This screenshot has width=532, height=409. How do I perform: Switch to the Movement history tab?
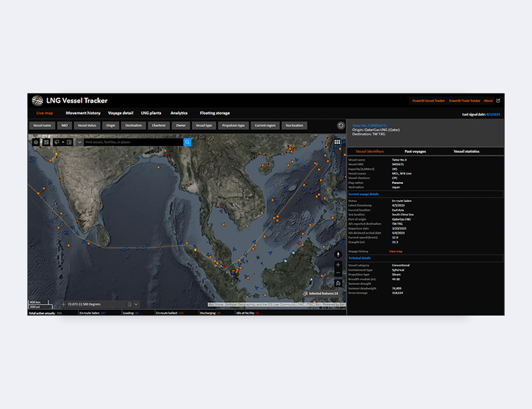tap(83, 113)
